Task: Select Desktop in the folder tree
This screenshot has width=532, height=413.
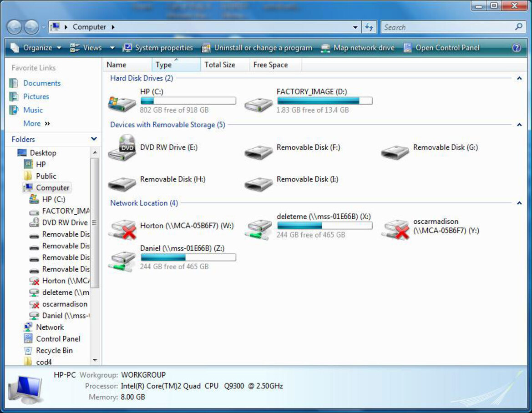Action: 43,153
